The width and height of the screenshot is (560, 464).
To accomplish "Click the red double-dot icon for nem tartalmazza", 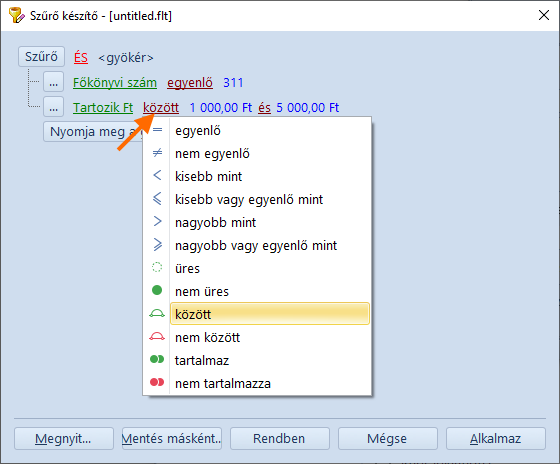I will (157, 382).
